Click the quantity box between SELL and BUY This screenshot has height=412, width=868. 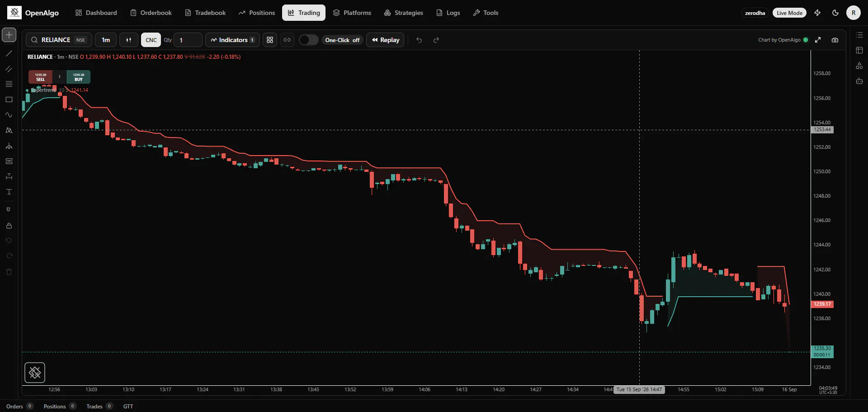pos(59,77)
